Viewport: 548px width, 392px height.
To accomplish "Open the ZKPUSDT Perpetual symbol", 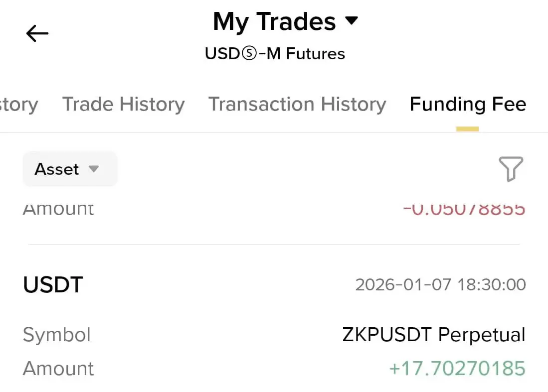I will [434, 335].
